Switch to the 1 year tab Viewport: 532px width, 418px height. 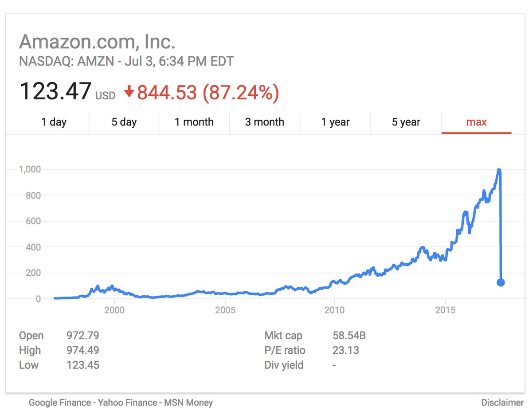coord(335,122)
